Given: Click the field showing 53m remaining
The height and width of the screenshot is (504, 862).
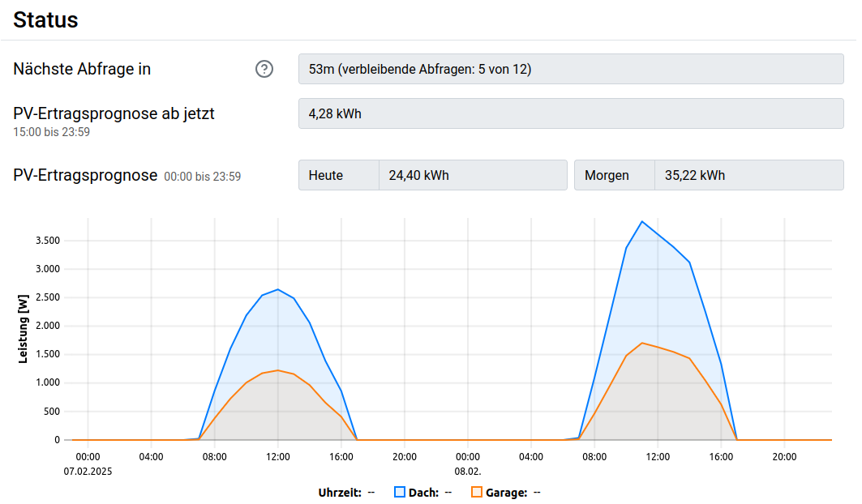Looking at the screenshot, I should (571, 69).
